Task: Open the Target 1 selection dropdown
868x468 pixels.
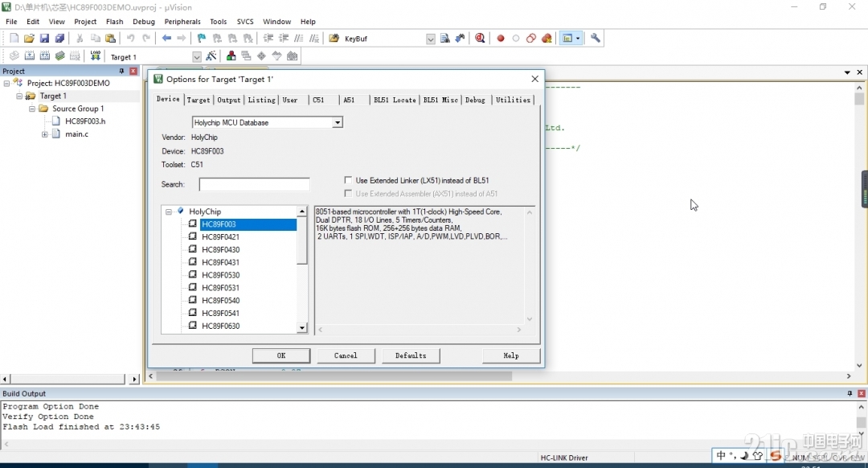Action: [x=197, y=57]
